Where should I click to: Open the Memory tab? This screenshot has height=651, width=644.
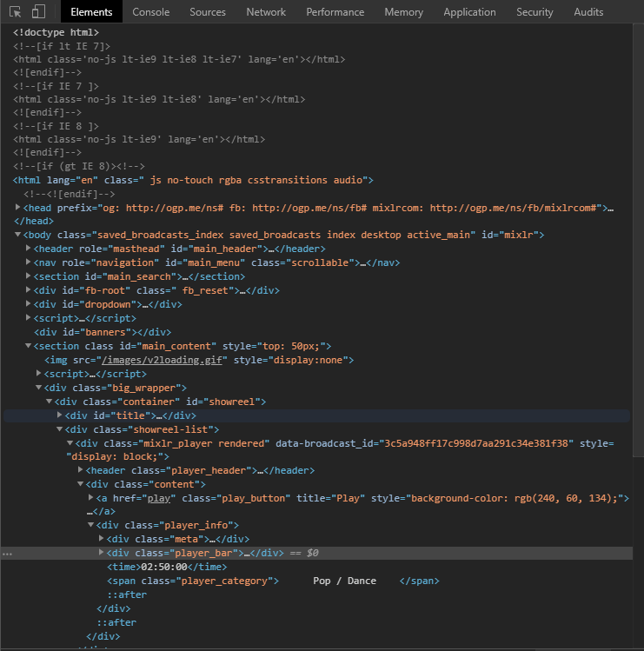click(403, 11)
